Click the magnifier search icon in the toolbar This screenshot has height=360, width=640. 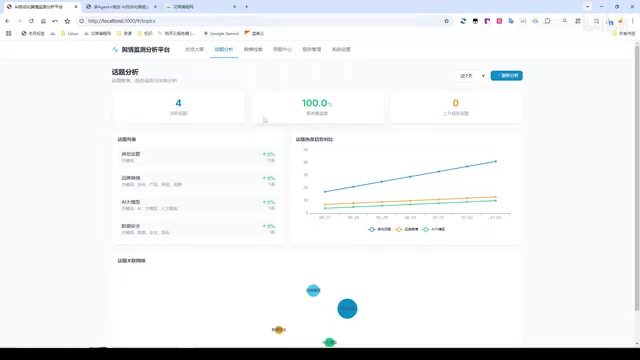(565, 21)
